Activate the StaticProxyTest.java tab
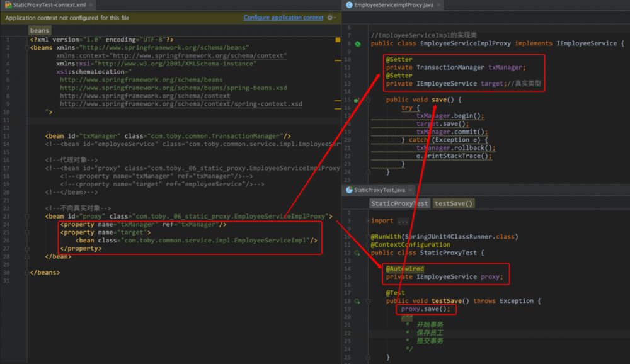The width and height of the screenshot is (630, 364). (379, 190)
